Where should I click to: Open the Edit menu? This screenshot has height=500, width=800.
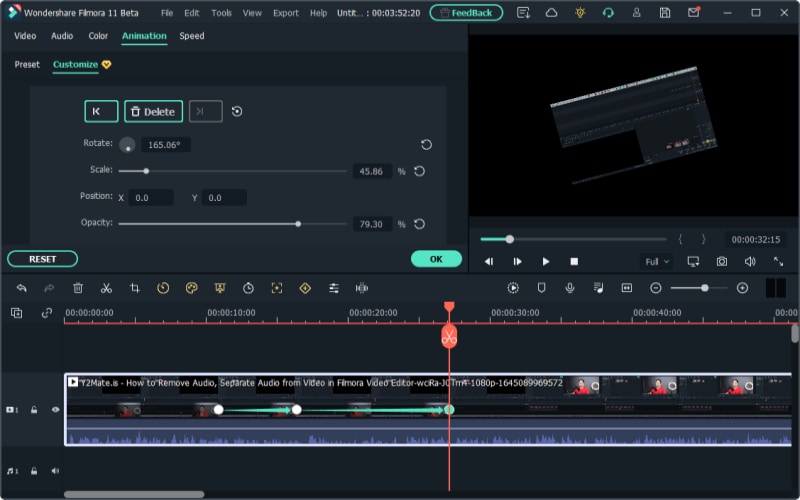(x=191, y=13)
